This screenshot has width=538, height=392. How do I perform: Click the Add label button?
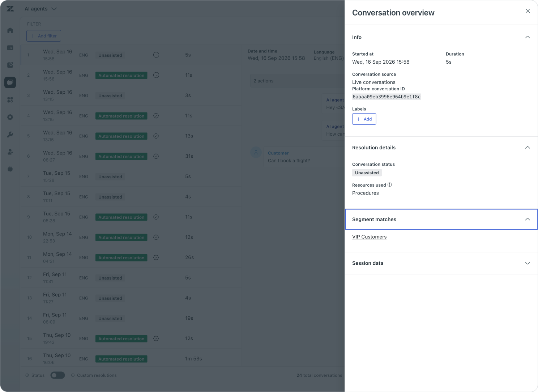(x=364, y=119)
